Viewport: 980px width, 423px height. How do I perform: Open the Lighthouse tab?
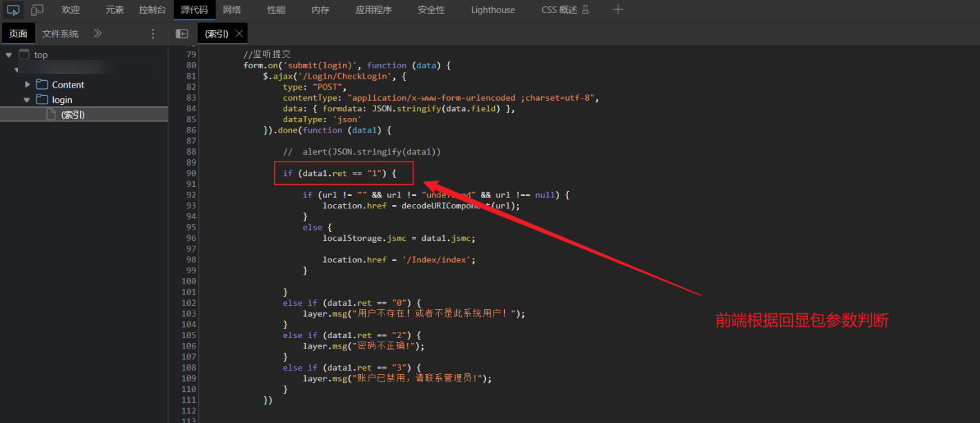(x=493, y=10)
